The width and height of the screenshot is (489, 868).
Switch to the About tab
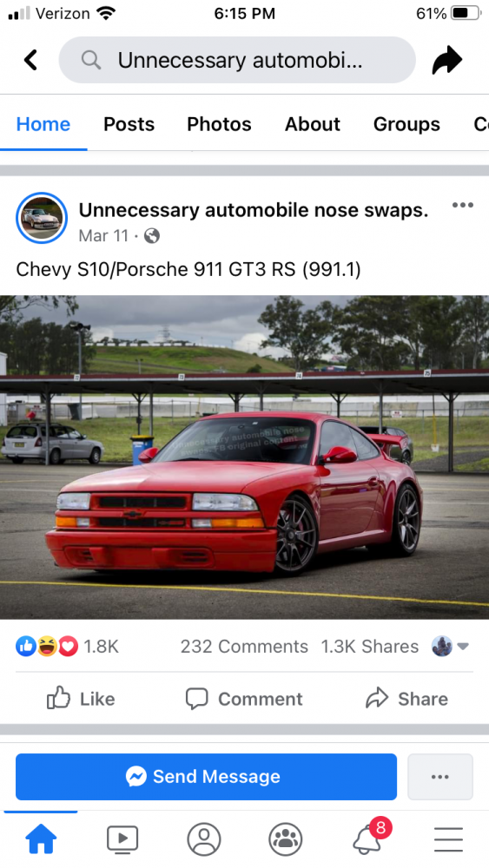pos(313,124)
